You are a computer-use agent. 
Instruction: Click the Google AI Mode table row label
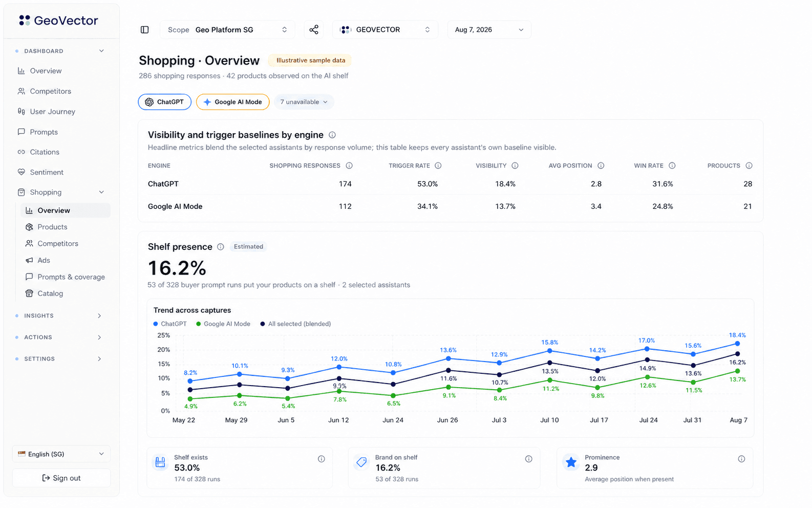click(x=175, y=206)
